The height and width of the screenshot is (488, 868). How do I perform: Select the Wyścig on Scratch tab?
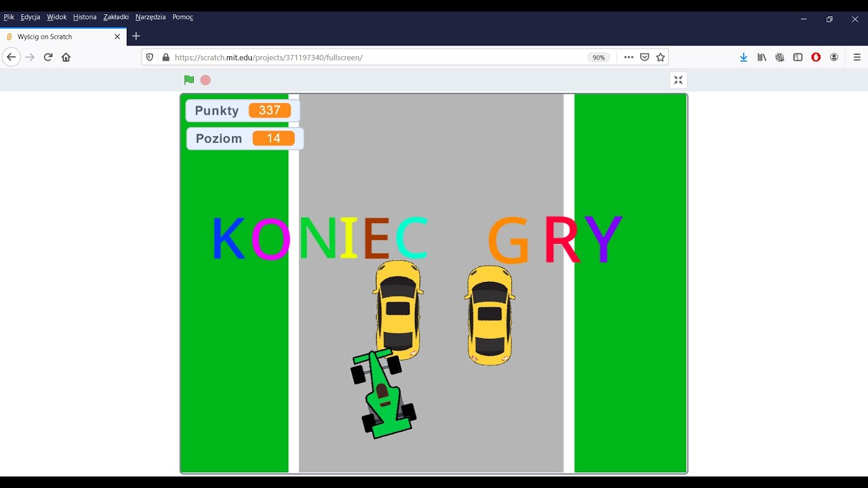[63, 37]
